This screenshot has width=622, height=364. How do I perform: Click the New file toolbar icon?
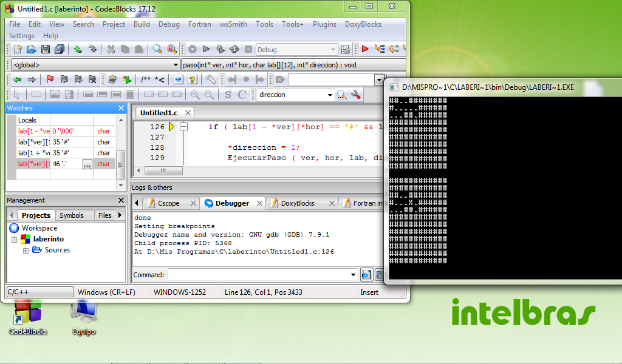[18, 49]
